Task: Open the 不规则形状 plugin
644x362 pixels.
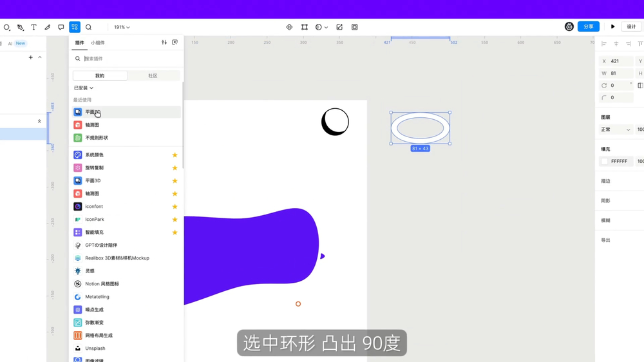Action: coord(126,138)
